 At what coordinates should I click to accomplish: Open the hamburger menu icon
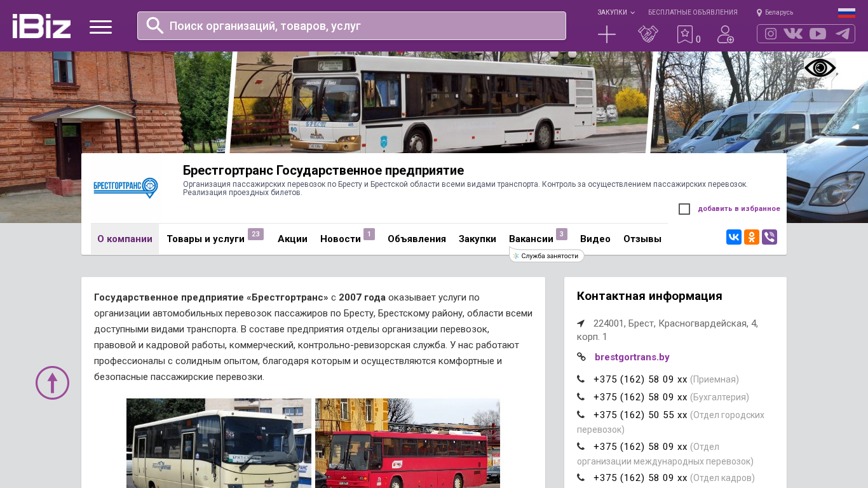100,27
